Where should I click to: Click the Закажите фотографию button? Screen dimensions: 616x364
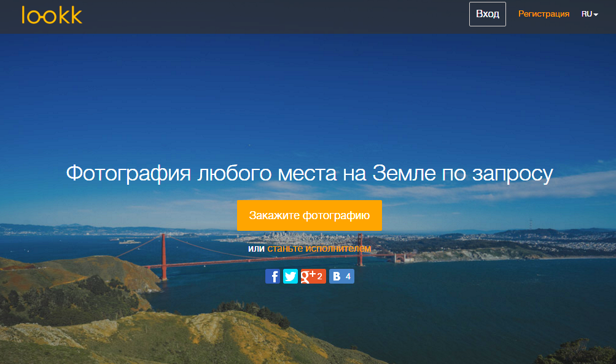(x=309, y=215)
